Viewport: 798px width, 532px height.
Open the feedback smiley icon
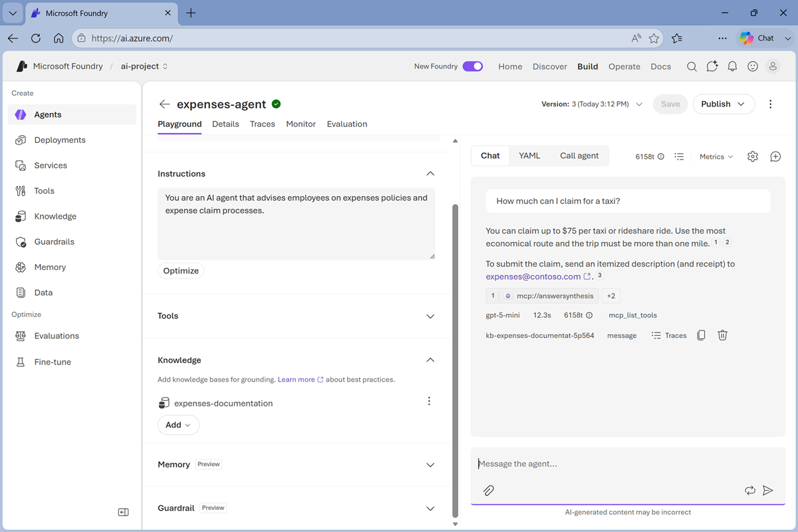coord(753,66)
